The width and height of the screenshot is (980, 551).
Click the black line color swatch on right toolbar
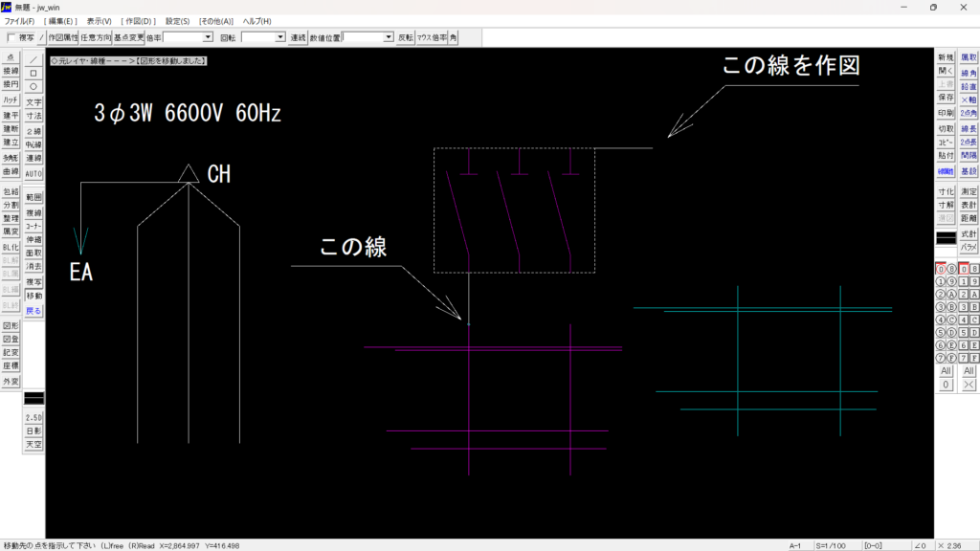pos(946,237)
